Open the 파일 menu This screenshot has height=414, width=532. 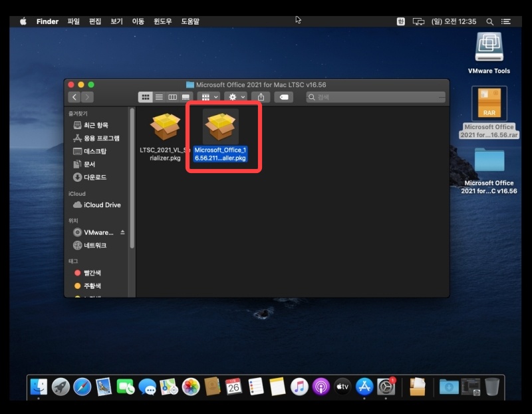[73, 21]
